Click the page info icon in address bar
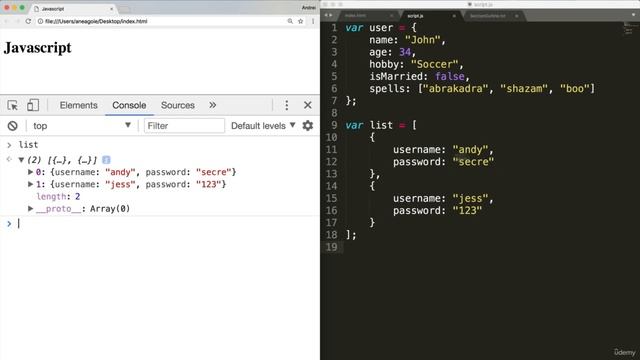 tap(40, 21)
